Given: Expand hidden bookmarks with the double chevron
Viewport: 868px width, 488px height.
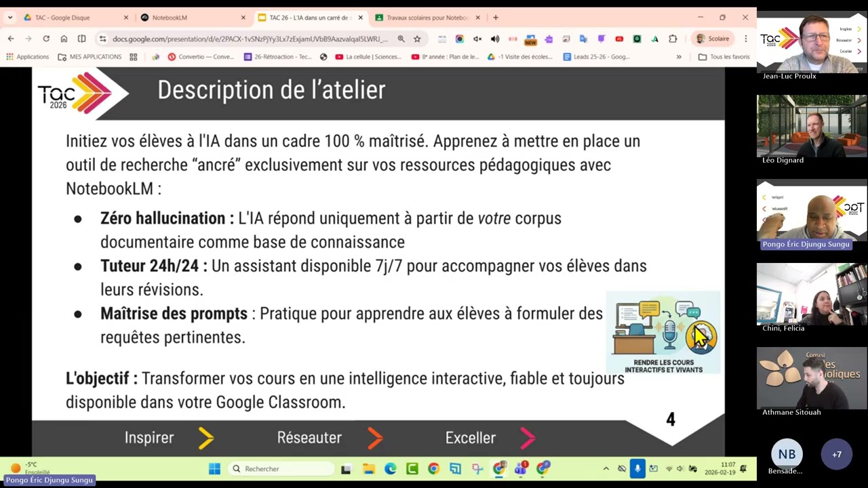Looking at the screenshot, I should click(x=679, y=57).
